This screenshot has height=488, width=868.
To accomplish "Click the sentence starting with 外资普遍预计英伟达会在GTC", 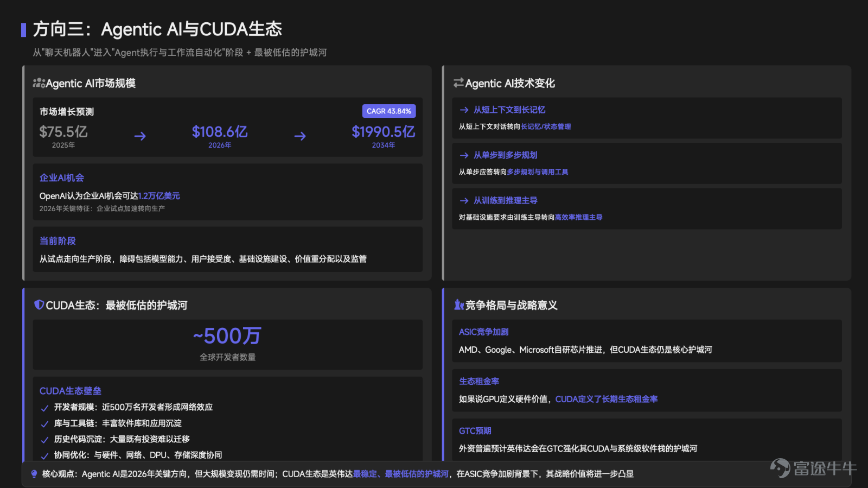I will click(x=578, y=448).
